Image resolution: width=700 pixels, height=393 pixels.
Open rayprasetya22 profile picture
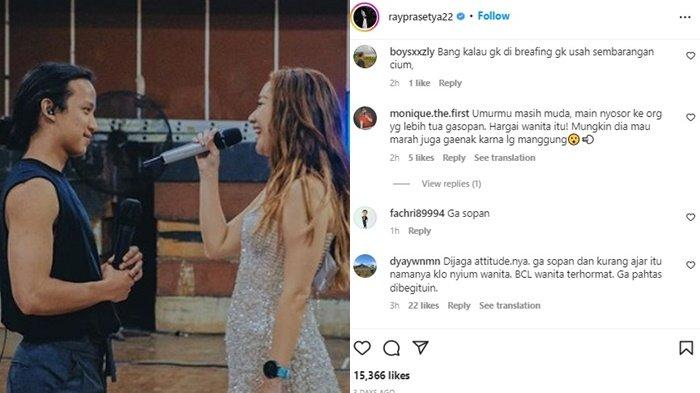(x=365, y=17)
